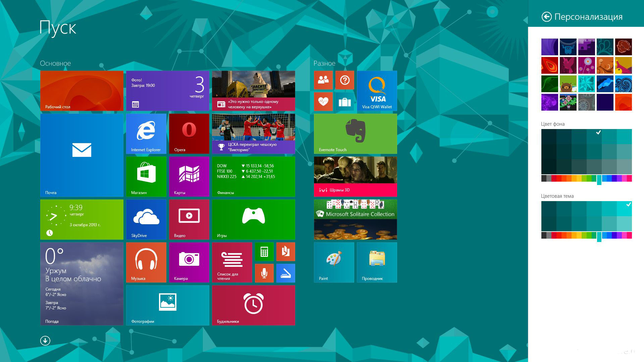Click the Основное group header
644x362 pixels.
coord(55,63)
